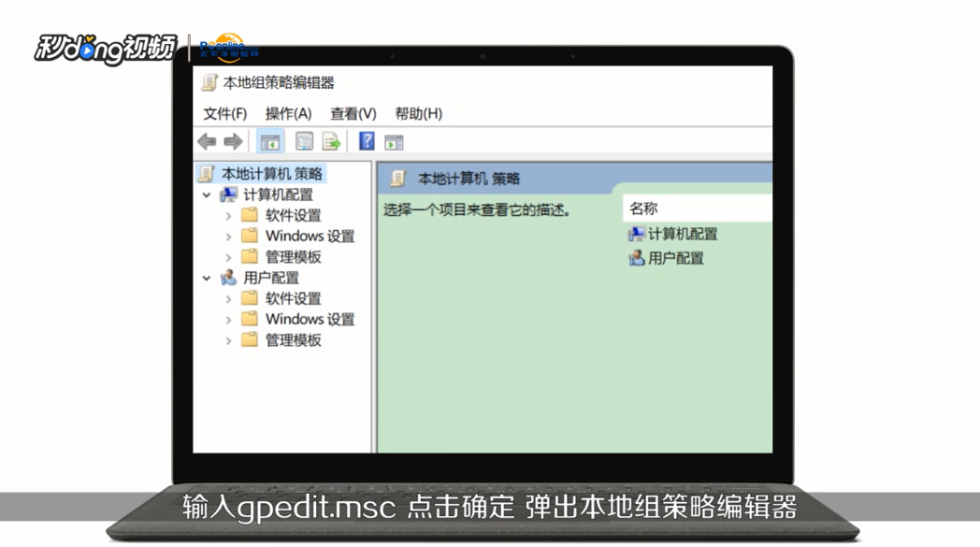Viewport: 980px width, 547px height.
Task: Collapse the 用户配置 tree node
Action: (x=207, y=279)
